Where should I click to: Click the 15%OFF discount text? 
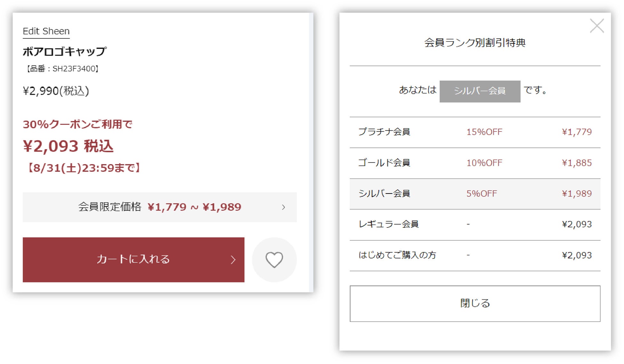point(484,132)
